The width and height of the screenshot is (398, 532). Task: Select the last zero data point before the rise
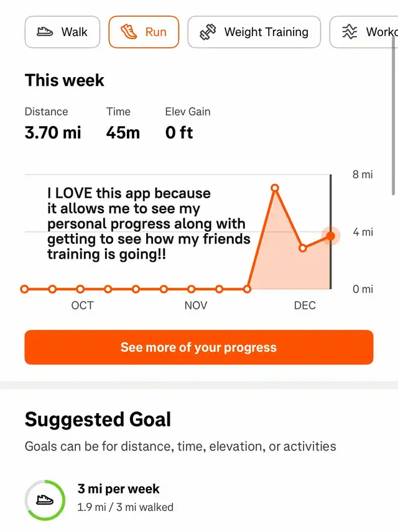[x=248, y=289]
